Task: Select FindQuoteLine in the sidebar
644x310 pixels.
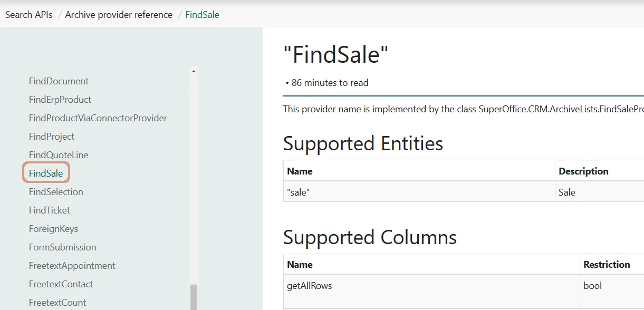Action: pyautogui.click(x=59, y=155)
